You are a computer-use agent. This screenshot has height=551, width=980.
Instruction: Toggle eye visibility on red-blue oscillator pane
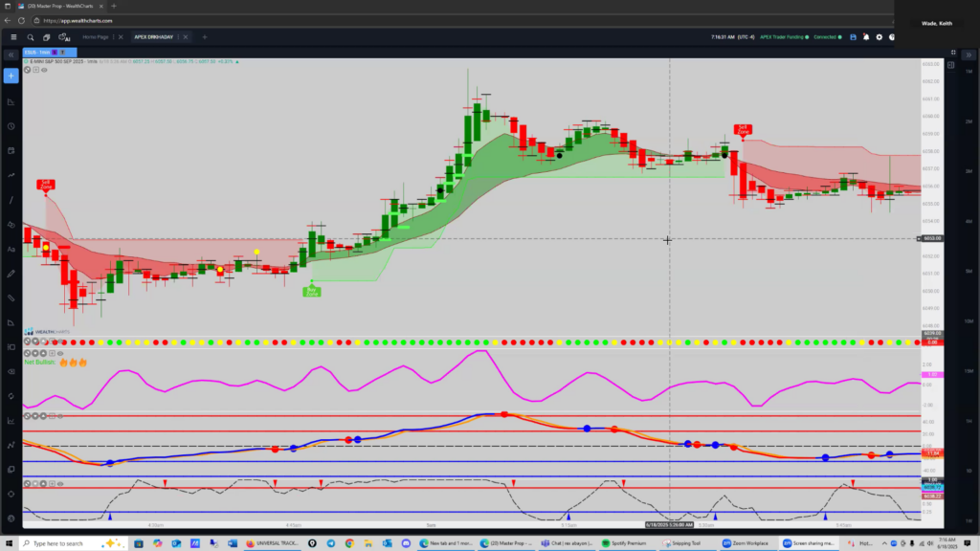click(x=60, y=416)
